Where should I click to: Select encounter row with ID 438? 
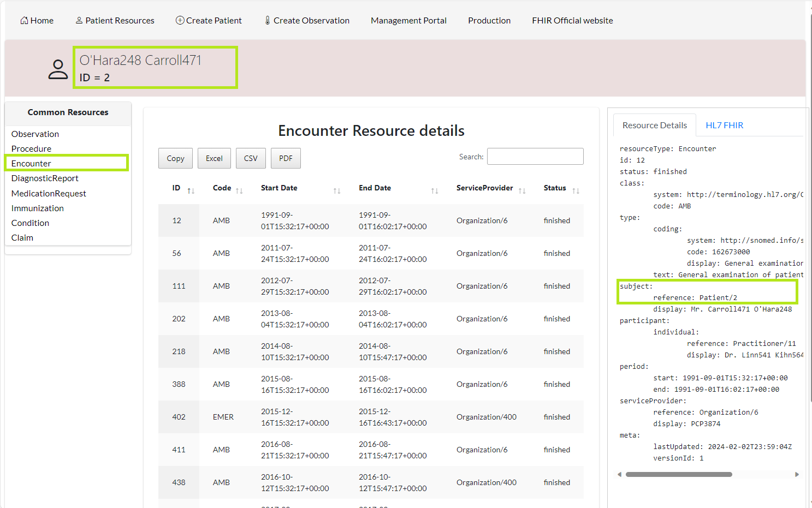point(371,482)
